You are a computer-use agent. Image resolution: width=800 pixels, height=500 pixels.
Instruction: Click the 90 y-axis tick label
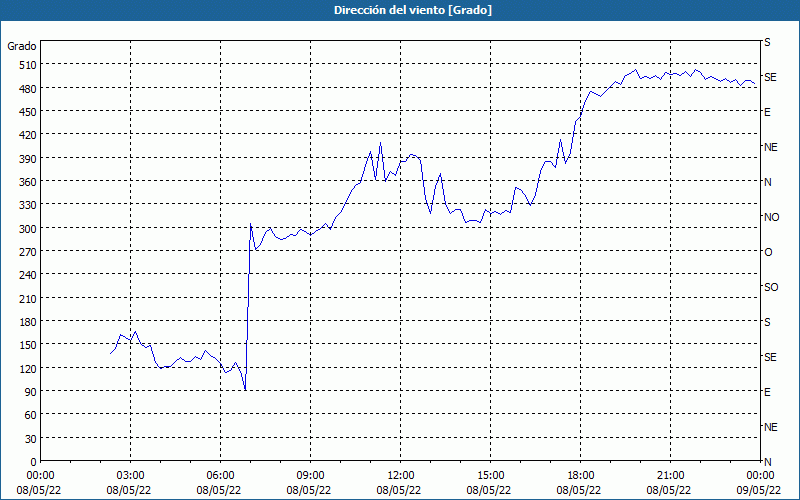point(31,392)
